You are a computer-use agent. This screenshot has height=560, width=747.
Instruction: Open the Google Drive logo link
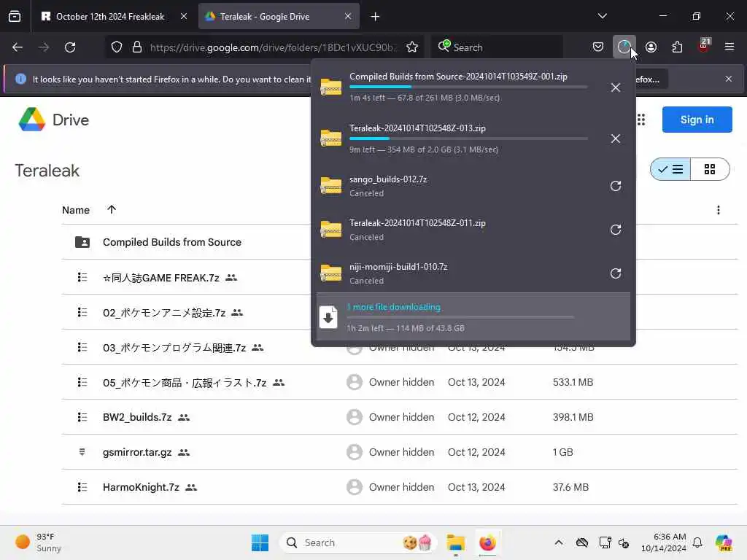[53, 120]
